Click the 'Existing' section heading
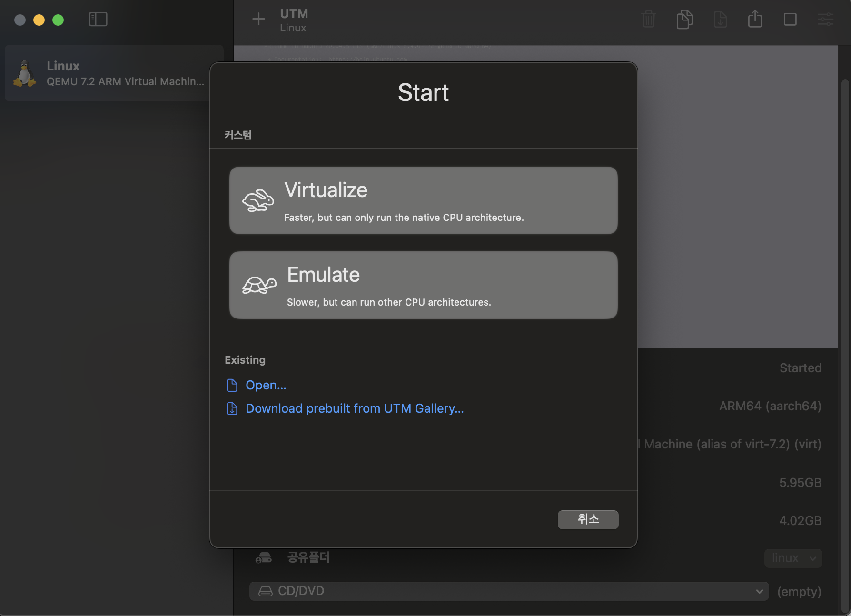Image resolution: width=851 pixels, height=616 pixels. [x=245, y=360]
